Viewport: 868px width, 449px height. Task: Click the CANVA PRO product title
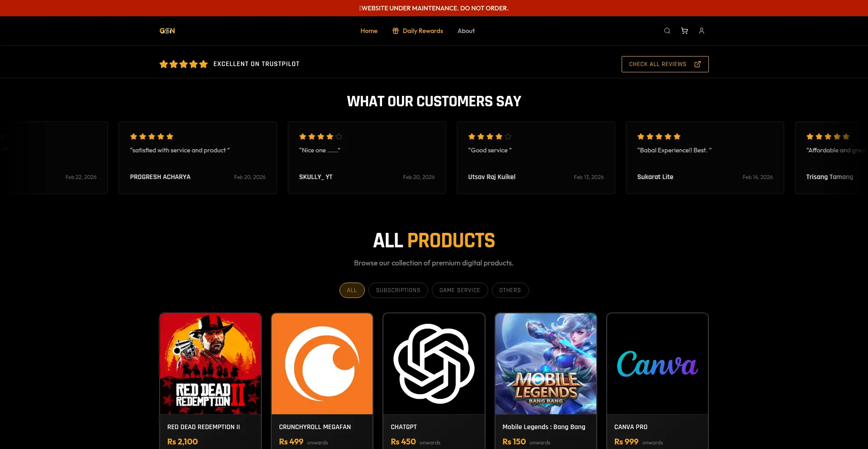point(631,427)
